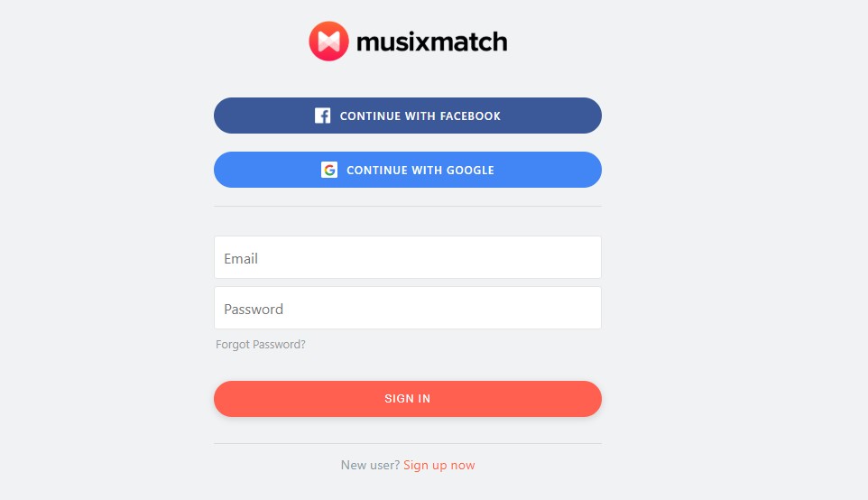868x500 pixels.
Task: Focus the Email input field
Action: pos(408,257)
